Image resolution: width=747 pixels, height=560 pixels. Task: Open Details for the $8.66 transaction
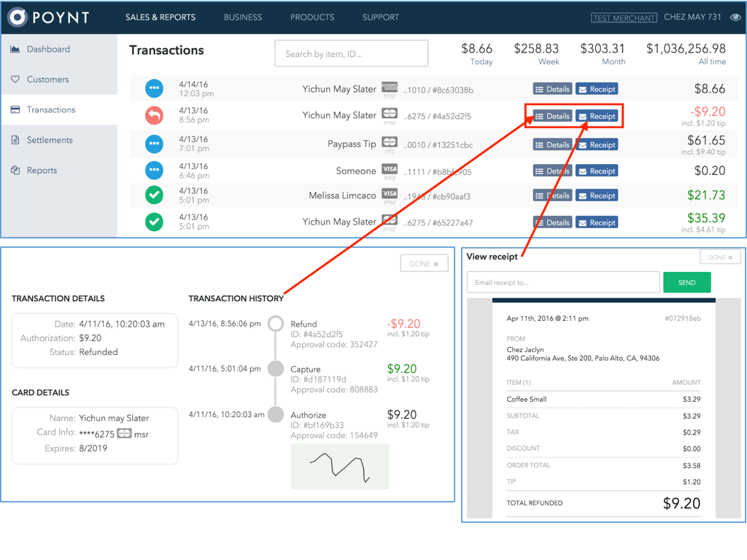click(552, 89)
